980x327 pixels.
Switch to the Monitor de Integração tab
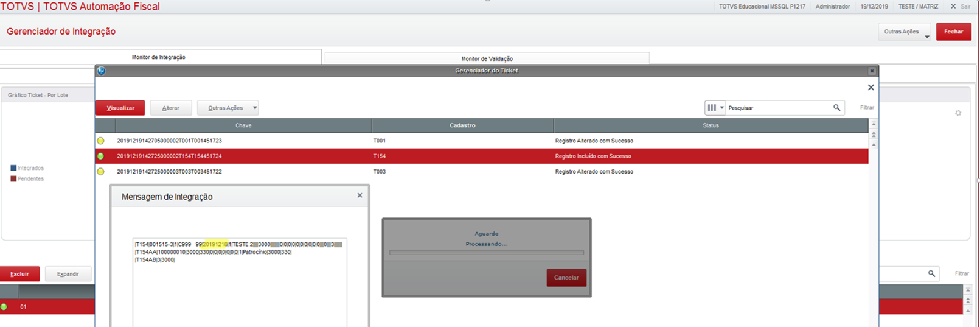(x=159, y=57)
